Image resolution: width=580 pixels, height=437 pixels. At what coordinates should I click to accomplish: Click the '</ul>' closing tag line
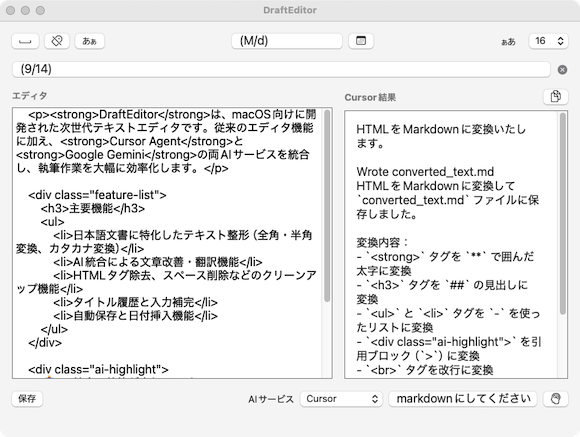pyautogui.click(x=54, y=329)
